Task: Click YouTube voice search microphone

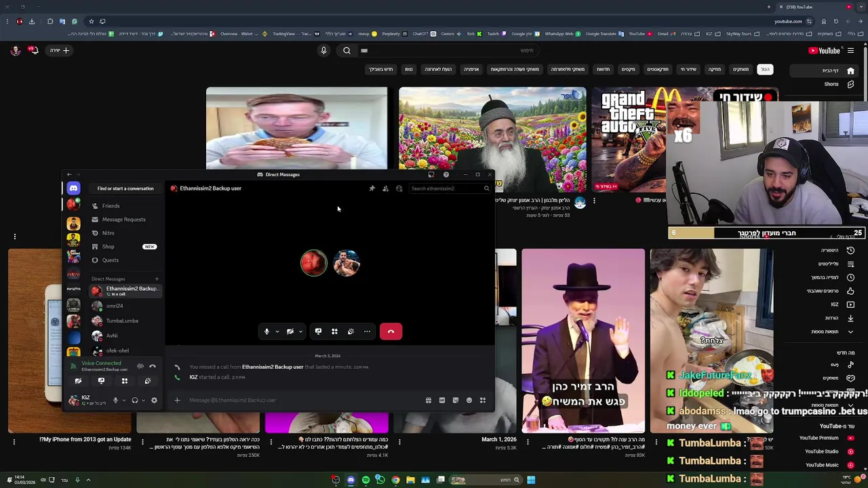Action: [323, 50]
